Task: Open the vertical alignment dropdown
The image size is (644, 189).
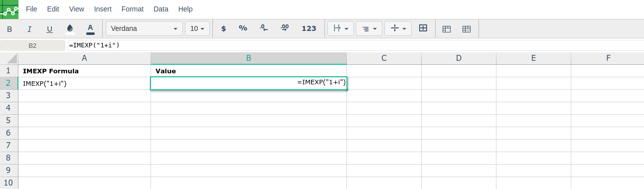Action: pos(398,28)
